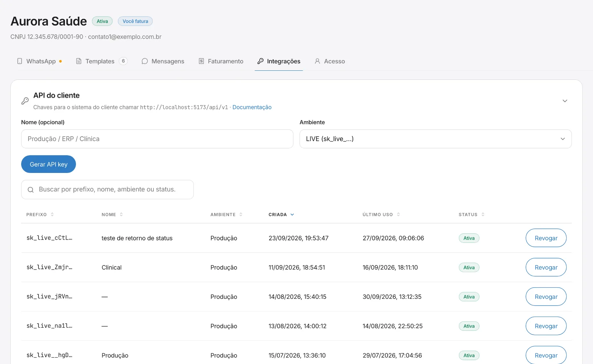593x364 pixels.
Task: Click the Faturamento tab invoice icon
Action: point(201,61)
